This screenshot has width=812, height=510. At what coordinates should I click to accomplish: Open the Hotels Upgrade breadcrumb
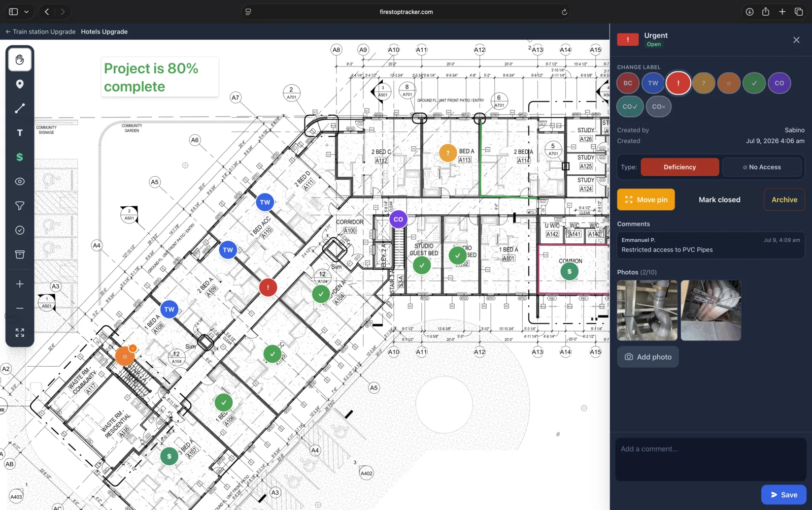(104, 31)
